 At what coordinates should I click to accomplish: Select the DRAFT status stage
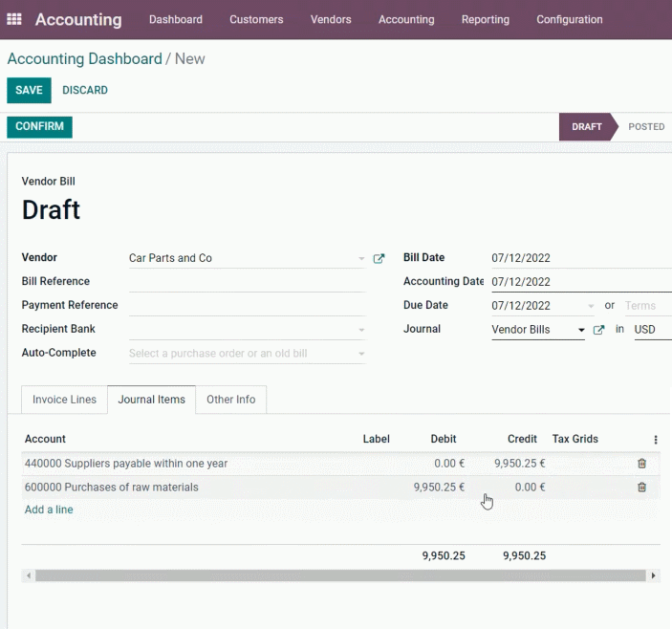click(586, 127)
